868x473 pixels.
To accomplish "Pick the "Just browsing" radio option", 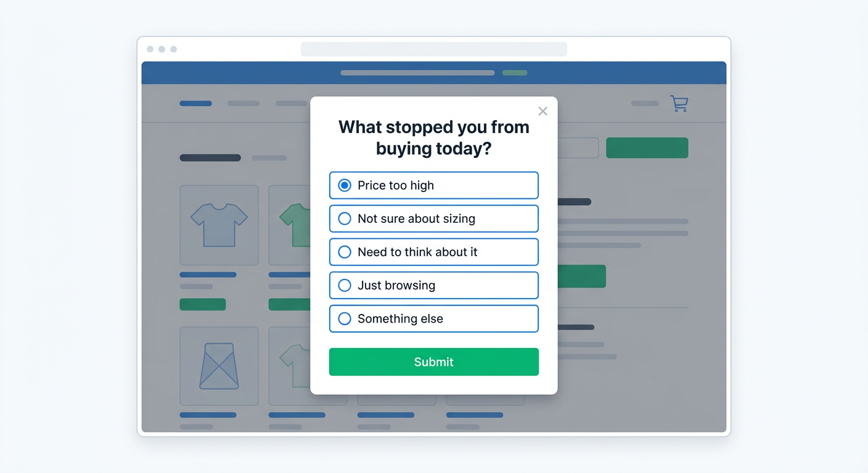I will pyautogui.click(x=345, y=285).
